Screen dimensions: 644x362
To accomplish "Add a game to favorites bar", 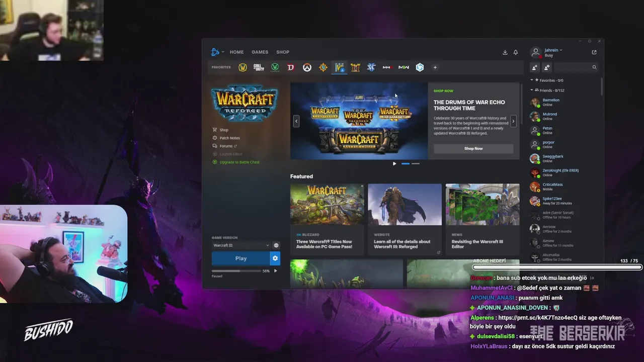I will tap(435, 67).
